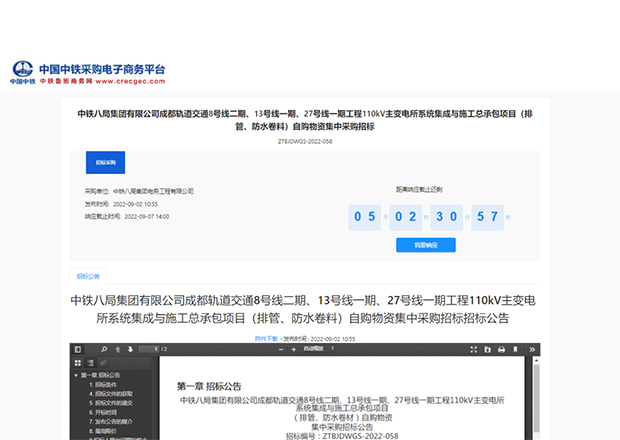Show PDF attachments view
Screen dimensions: 620x440
click(103, 363)
